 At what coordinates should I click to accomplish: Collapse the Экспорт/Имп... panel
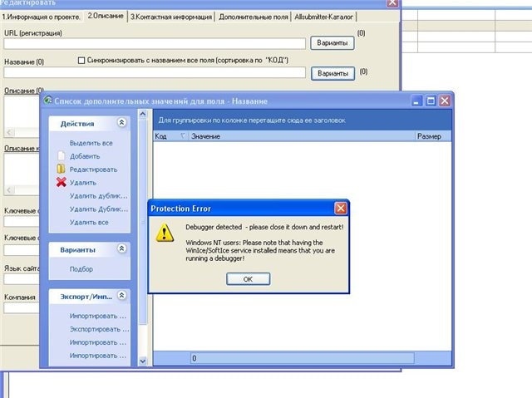pos(122,295)
